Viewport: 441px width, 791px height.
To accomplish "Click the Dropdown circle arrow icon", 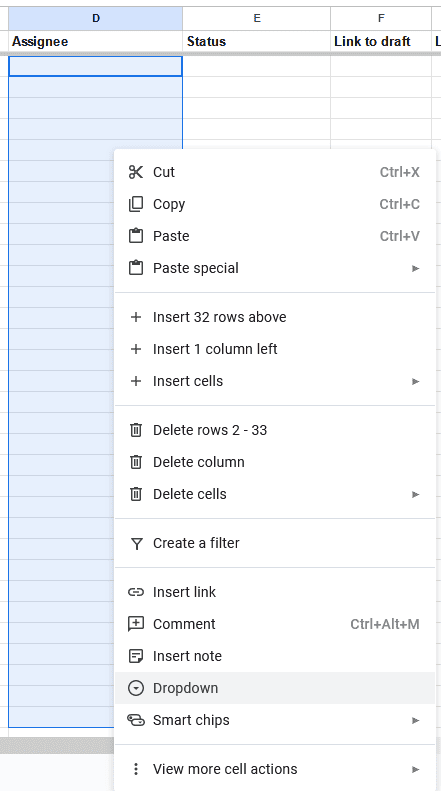I will pyautogui.click(x=136, y=688).
